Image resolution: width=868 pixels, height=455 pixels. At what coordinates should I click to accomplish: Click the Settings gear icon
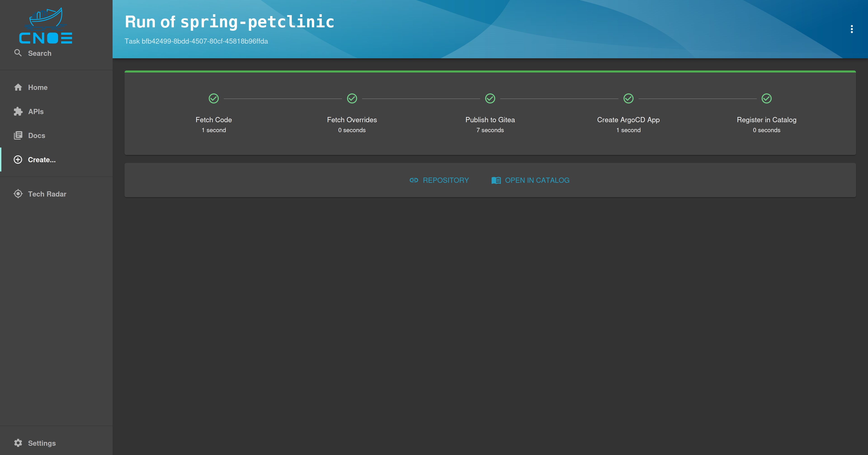[x=18, y=443]
